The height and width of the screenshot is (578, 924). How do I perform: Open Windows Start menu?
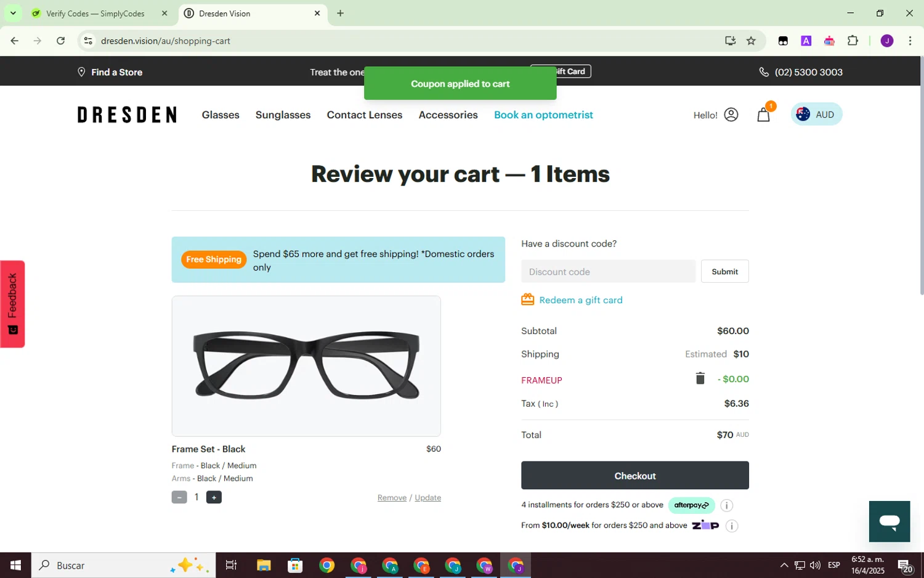(x=15, y=565)
